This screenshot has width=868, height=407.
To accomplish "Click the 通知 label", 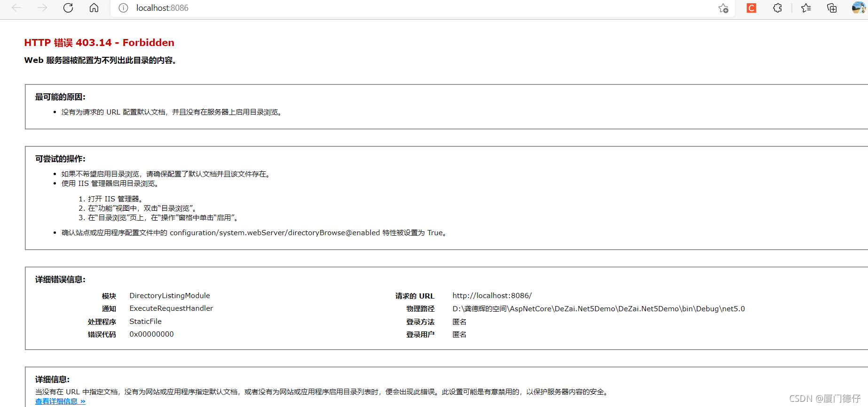I will 109,309.
